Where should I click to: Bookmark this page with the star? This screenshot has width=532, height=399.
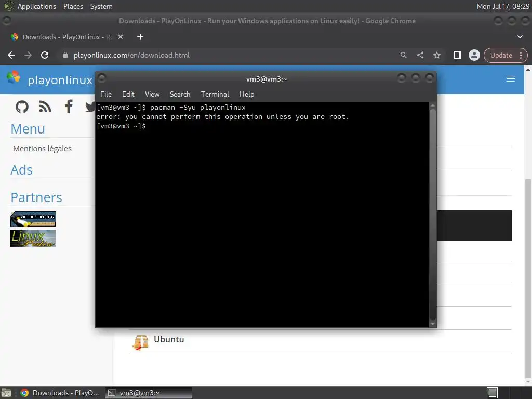(436, 55)
